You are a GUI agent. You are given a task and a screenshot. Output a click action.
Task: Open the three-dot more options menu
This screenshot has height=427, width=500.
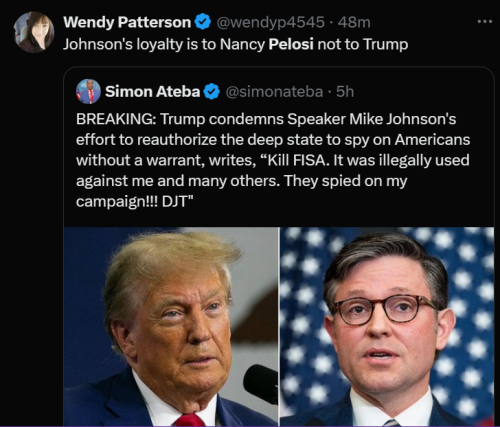click(484, 22)
